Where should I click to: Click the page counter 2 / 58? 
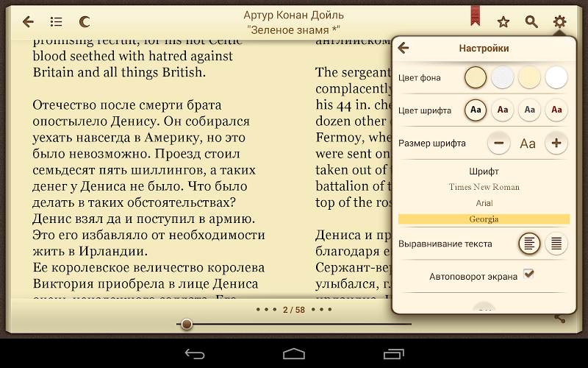coord(293,310)
